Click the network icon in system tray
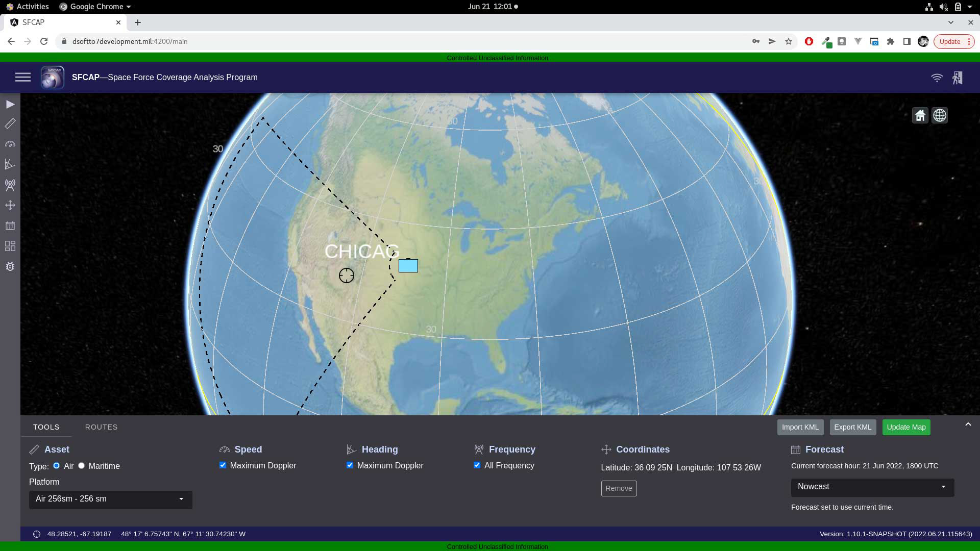Image resolution: width=980 pixels, height=551 pixels. (929, 7)
